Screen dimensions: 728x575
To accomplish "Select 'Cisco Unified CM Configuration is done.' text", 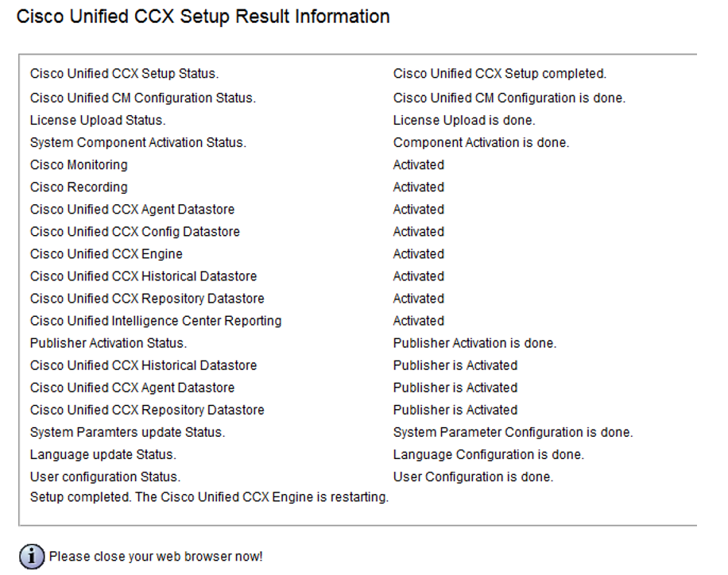I will point(509,98).
